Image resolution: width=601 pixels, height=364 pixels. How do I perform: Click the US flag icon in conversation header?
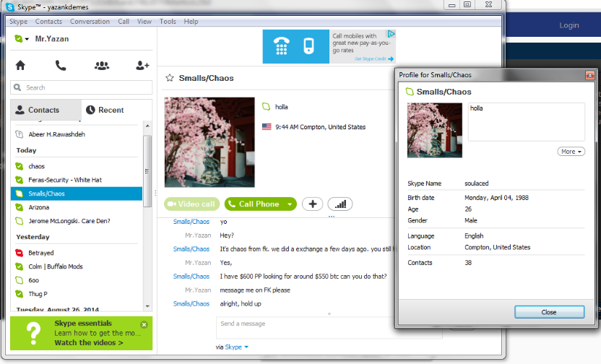tap(267, 127)
